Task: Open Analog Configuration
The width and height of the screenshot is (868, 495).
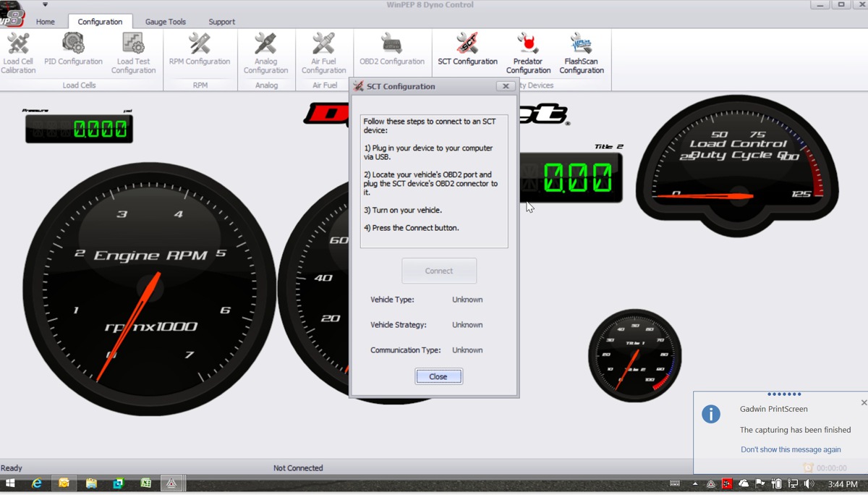Action: [265, 53]
